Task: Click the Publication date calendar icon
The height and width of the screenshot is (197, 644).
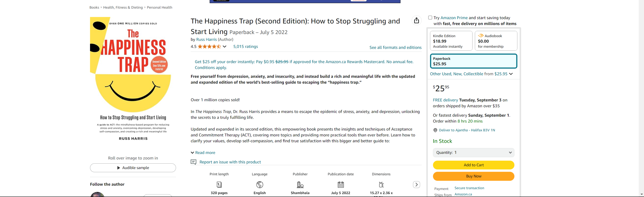Action: click(341, 185)
